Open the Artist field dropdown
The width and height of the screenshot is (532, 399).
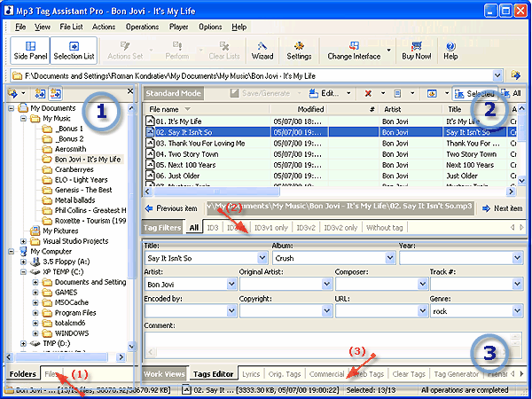[231, 285]
